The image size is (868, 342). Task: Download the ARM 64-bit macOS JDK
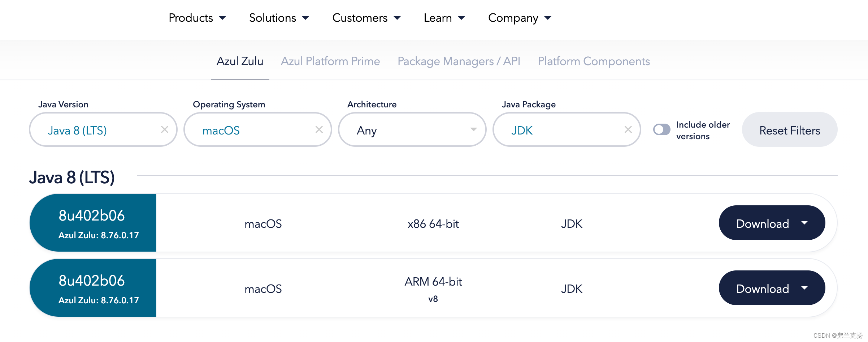(x=772, y=288)
